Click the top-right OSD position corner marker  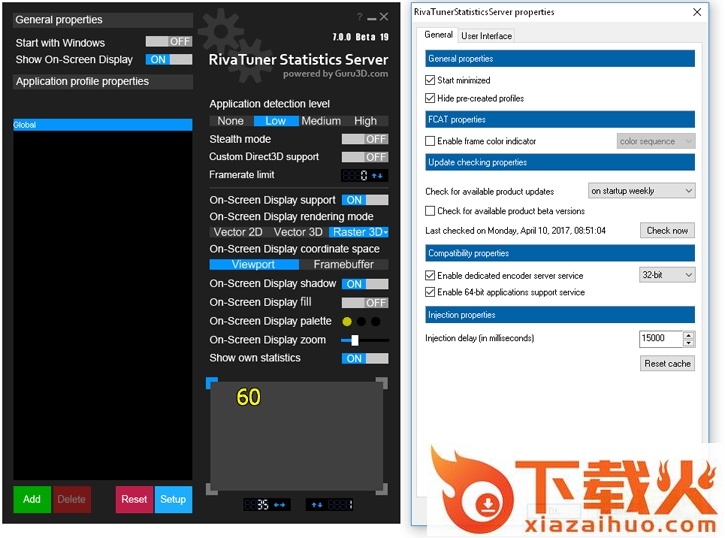click(x=382, y=383)
